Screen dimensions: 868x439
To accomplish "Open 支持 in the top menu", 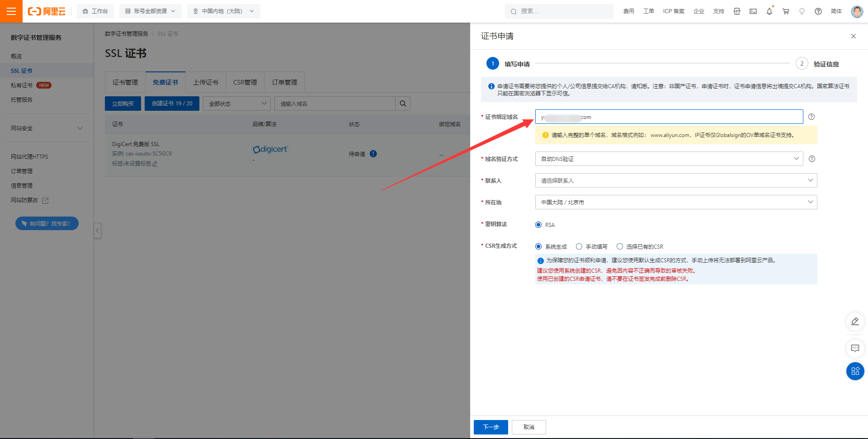I will (x=719, y=11).
